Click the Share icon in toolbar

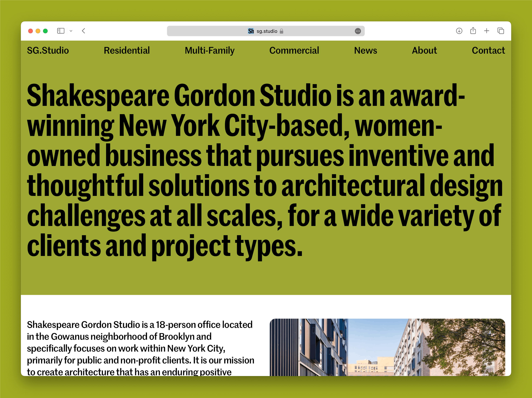tap(473, 31)
